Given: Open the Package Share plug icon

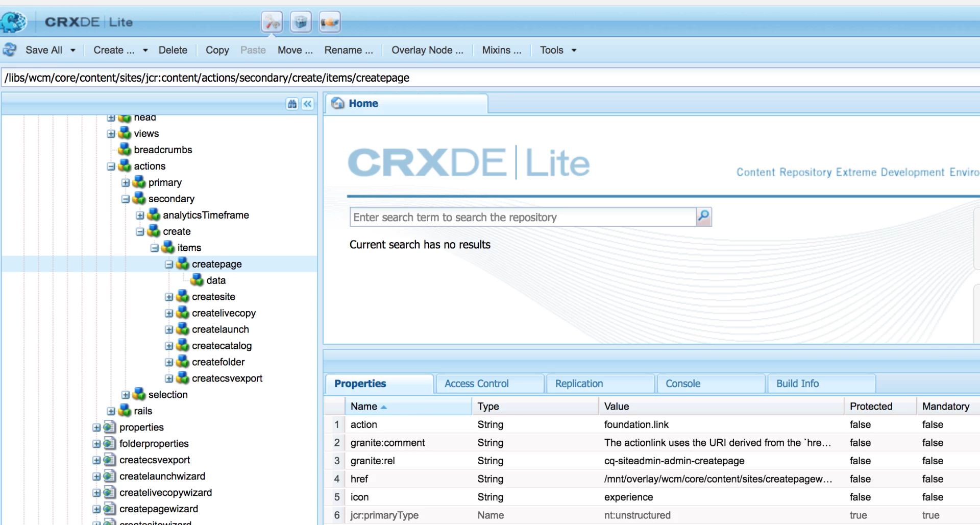Looking at the screenshot, I should (330, 22).
